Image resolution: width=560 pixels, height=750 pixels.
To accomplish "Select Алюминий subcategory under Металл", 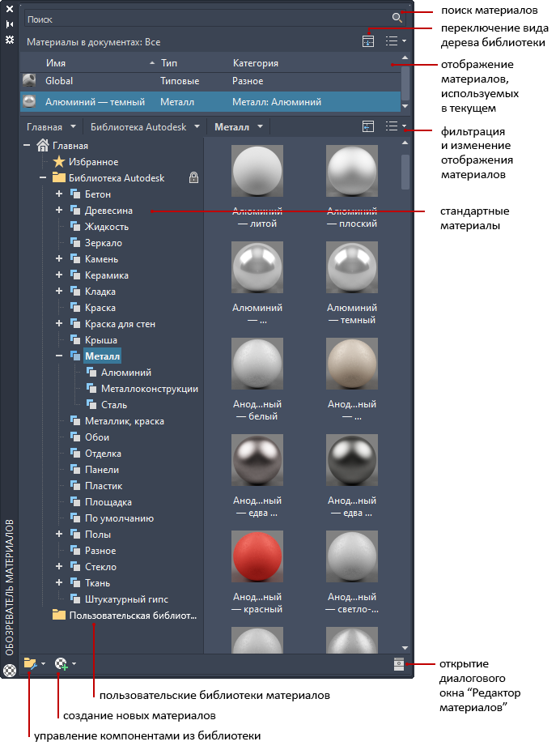I will (119, 372).
